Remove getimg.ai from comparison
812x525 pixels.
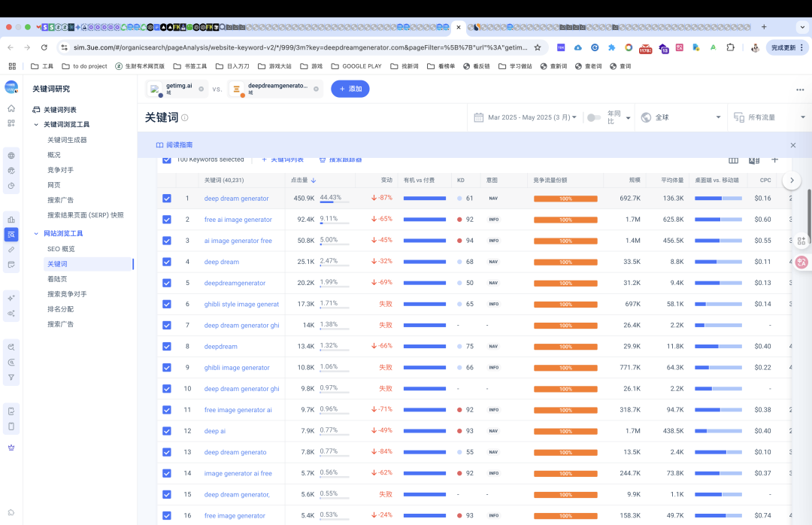[x=201, y=90]
